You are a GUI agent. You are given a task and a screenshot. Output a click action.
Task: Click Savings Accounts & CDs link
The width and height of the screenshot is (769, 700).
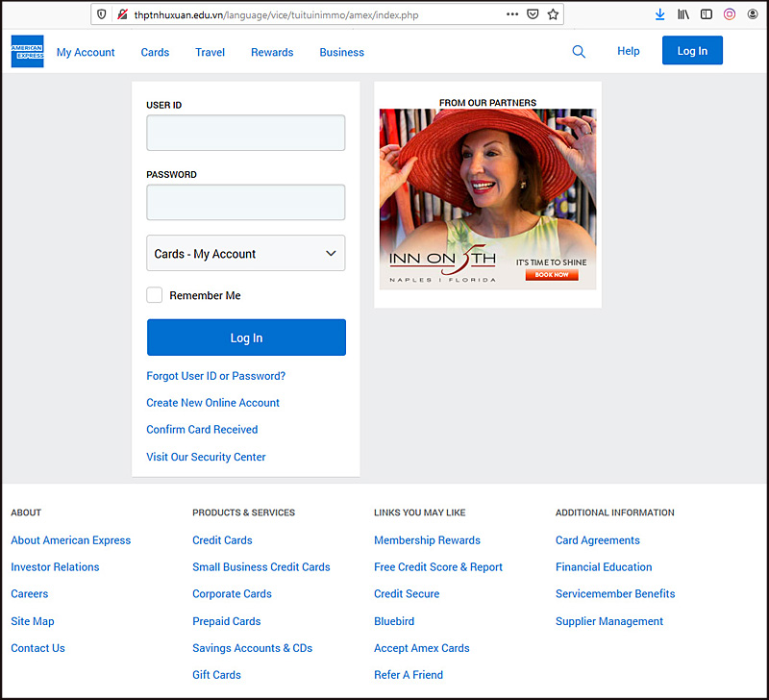click(x=253, y=648)
